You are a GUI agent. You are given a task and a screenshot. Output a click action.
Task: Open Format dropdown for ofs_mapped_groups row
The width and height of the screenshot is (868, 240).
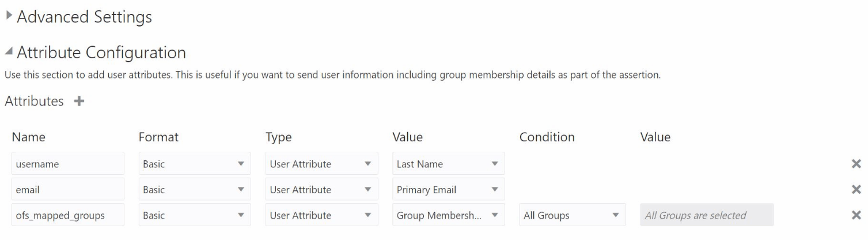click(x=195, y=215)
